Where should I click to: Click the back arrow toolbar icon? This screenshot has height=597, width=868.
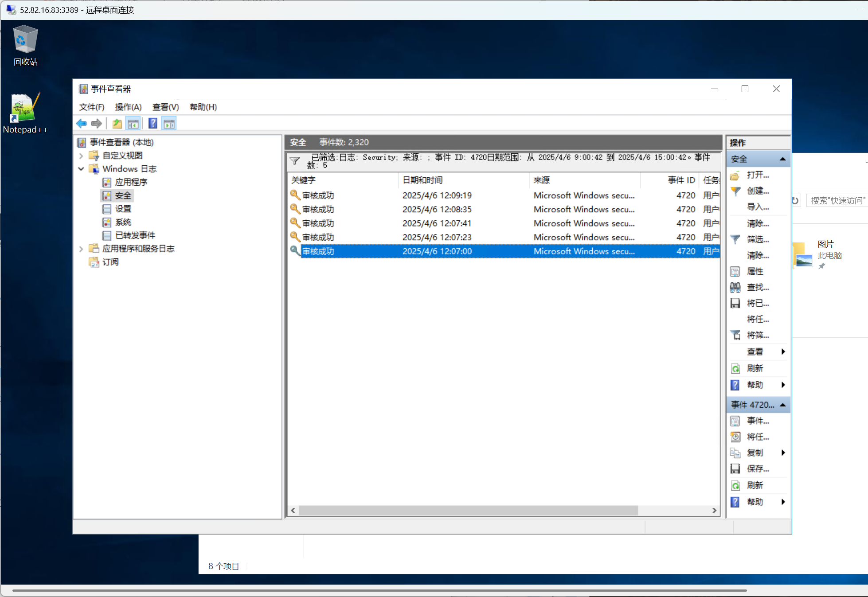coord(81,124)
